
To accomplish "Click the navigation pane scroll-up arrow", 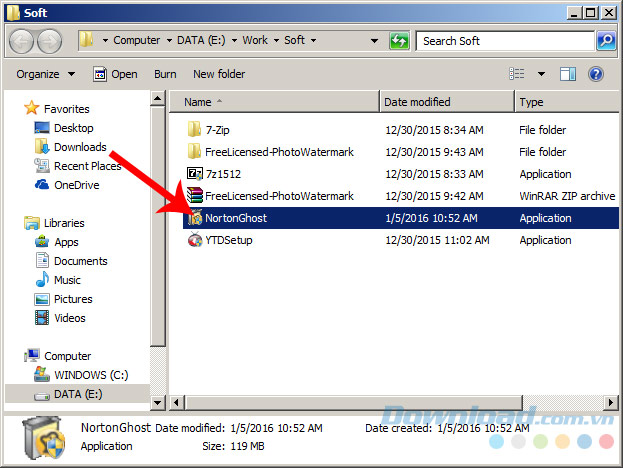I will tap(158, 98).
